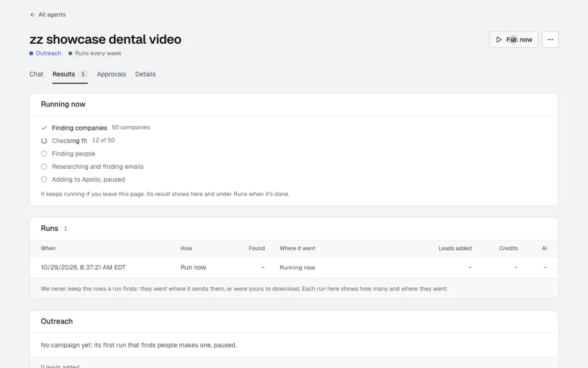Select the 10/29/2026 run row

pos(294,267)
